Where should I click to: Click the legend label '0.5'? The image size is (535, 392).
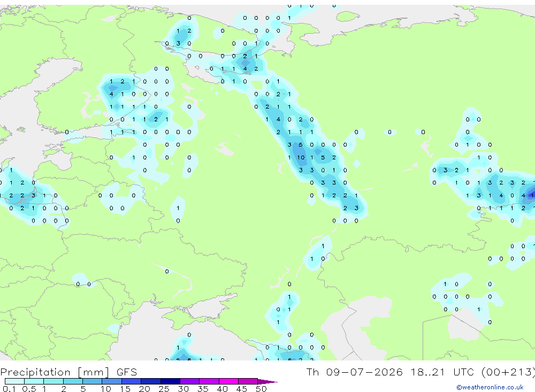(29, 389)
